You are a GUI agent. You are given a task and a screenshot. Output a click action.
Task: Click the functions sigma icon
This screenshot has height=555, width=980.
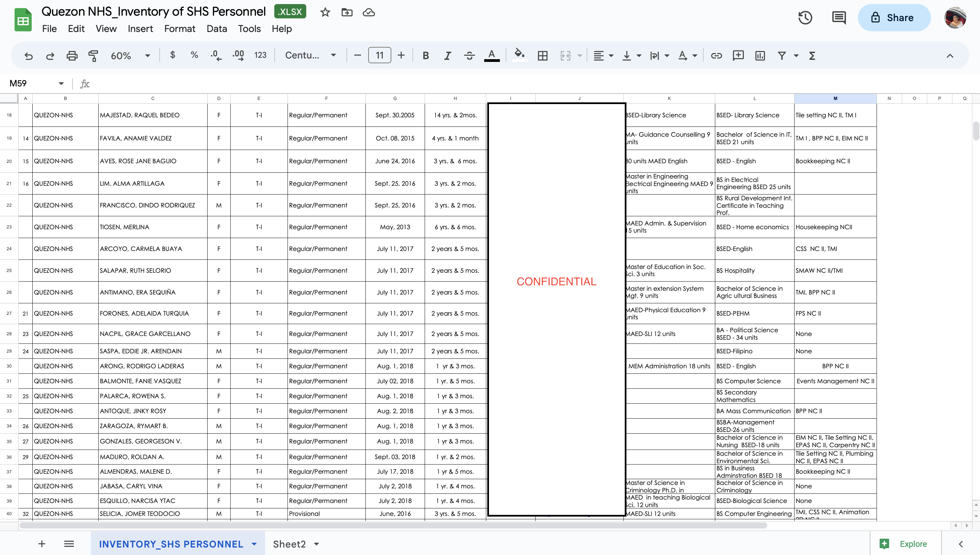point(812,56)
